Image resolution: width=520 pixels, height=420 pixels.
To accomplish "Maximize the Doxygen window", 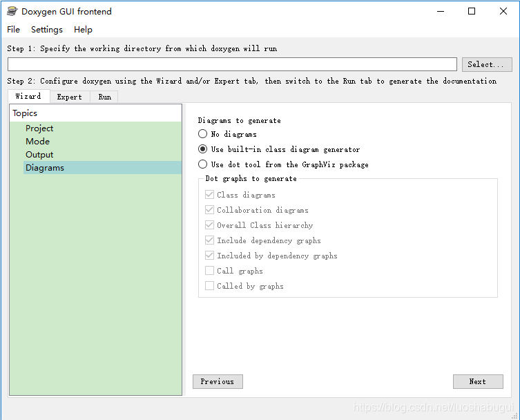I will [x=472, y=11].
